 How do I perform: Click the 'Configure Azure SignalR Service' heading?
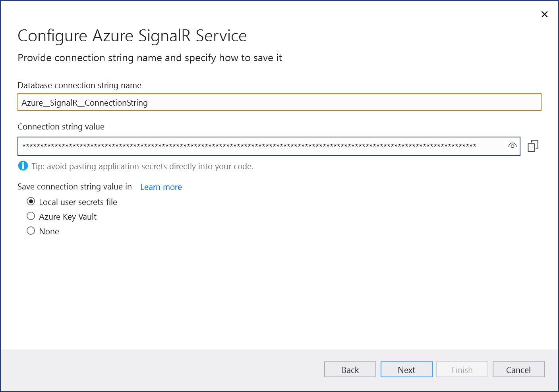(x=132, y=36)
